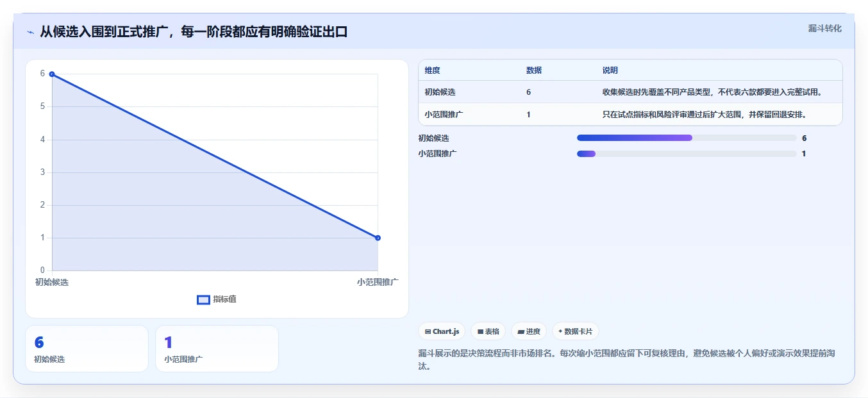Click the lightning icon beside the title

coord(30,32)
